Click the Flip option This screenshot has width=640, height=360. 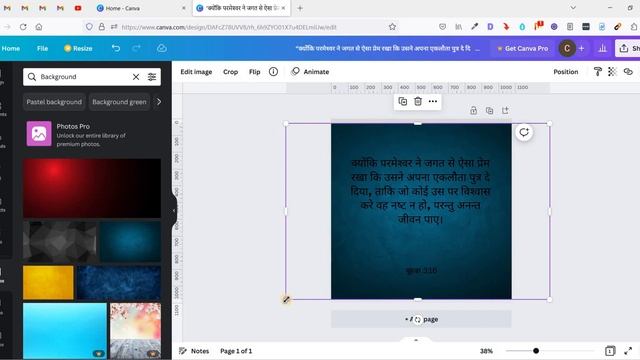pos(255,72)
